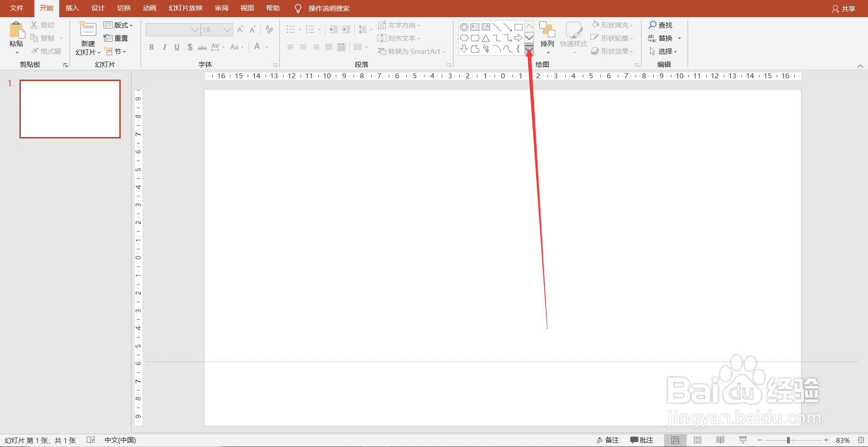Screen dimensions: 868x447
Task: Adjust the zoom slider handle
Action: pos(788,440)
